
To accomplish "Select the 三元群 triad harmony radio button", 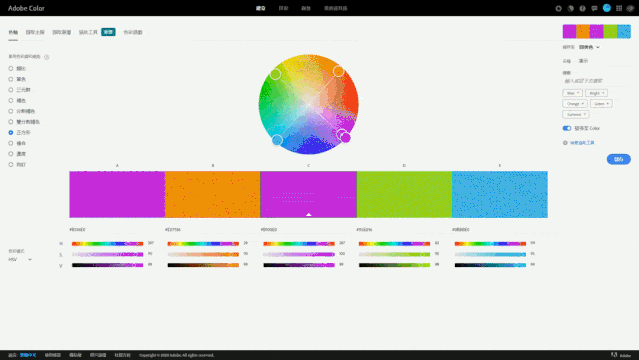I will [11, 90].
